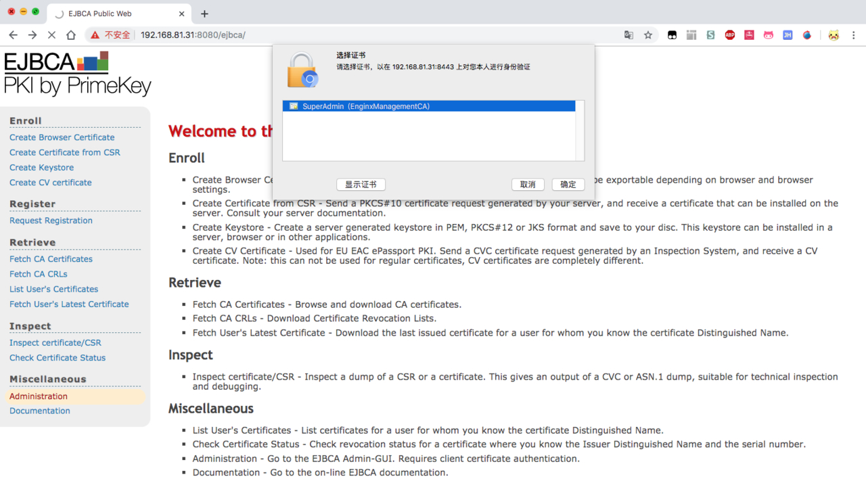Viewport: 866px width, 504px height.
Task: Open a new browser tab
Action: [204, 14]
